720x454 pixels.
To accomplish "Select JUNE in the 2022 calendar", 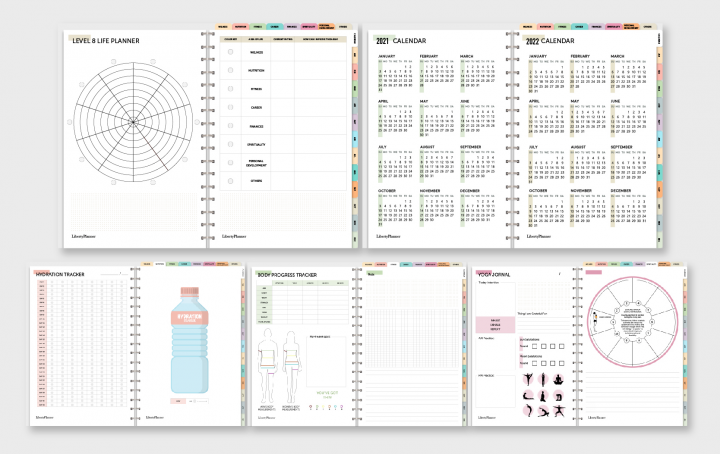I will pyautogui.click(x=615, y=101).
